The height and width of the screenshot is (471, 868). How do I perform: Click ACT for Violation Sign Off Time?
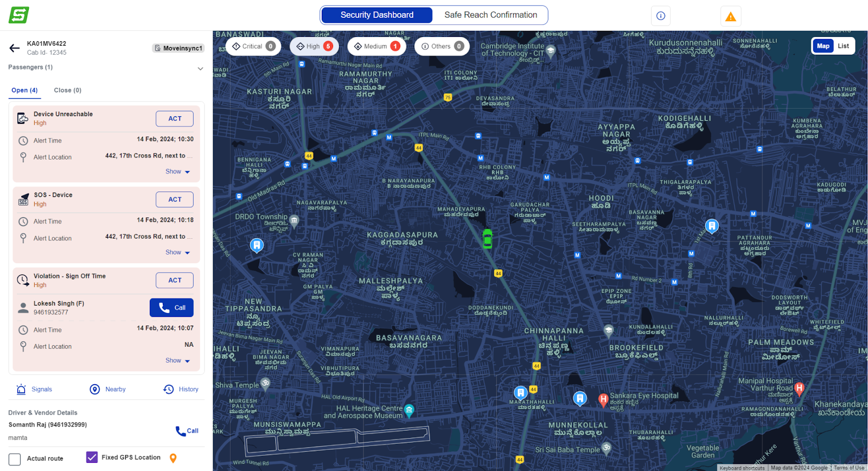(175, 281)
